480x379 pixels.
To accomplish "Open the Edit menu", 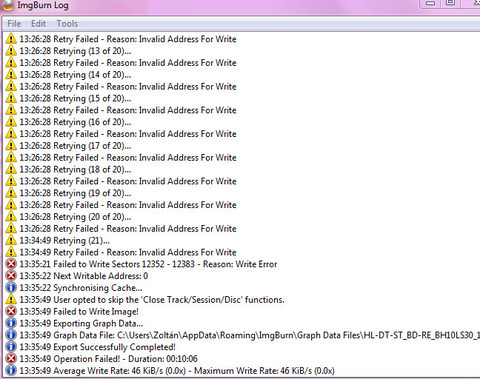I will click(x=38, y=24).
